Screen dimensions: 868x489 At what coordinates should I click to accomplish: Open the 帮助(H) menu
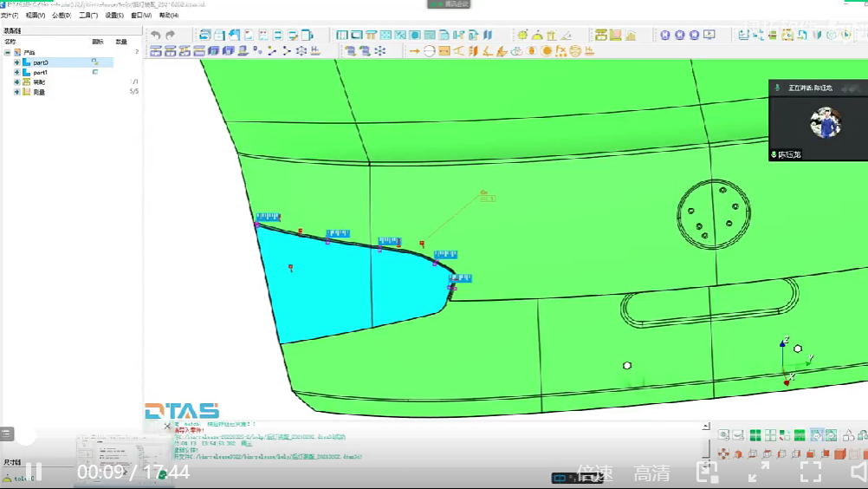[169, 16]
